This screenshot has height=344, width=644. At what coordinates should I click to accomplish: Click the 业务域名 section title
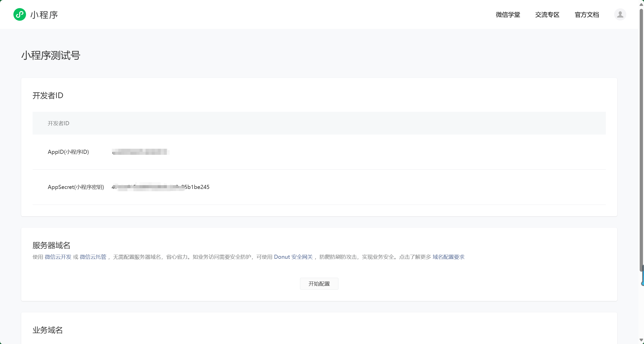tap(48, 330)
